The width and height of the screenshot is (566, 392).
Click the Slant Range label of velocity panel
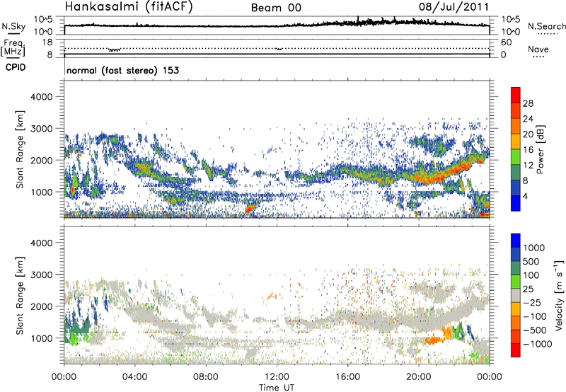coord(20,295)
